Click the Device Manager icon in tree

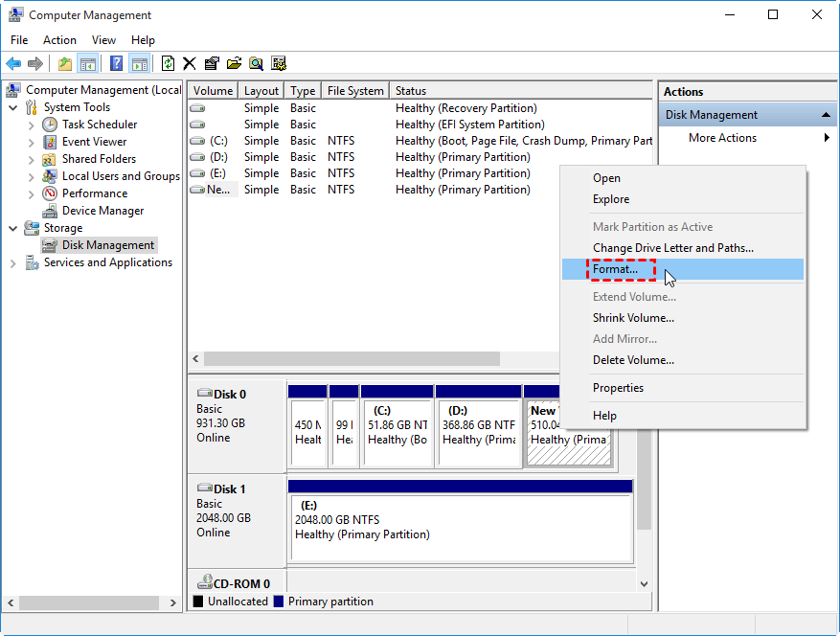click(50, 211)
